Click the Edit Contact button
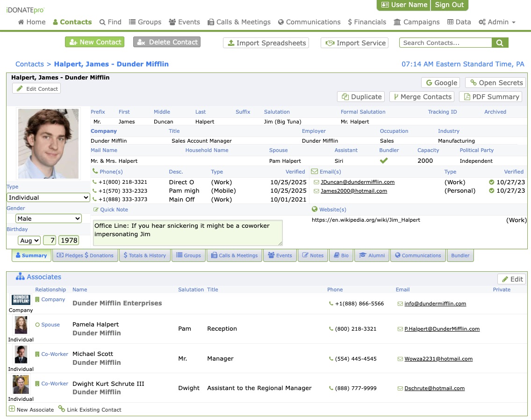This screenshot has height=420, width=531. pos(36,88)
